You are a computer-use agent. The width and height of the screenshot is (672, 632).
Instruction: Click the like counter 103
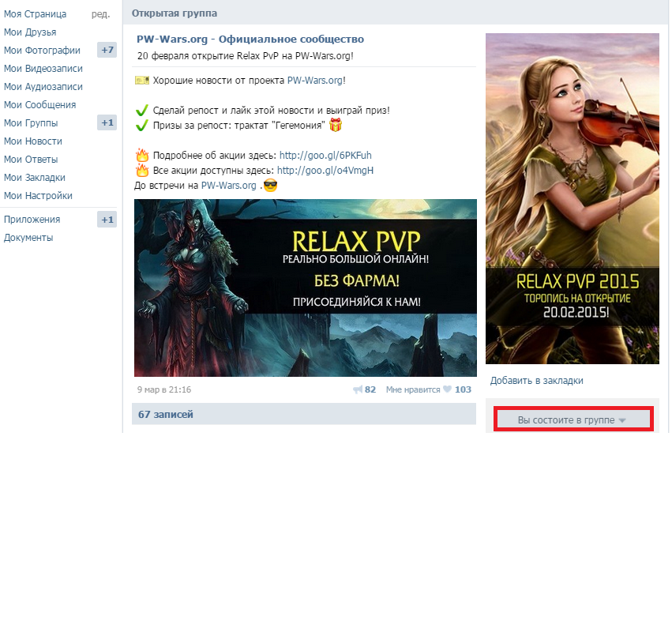463,389
